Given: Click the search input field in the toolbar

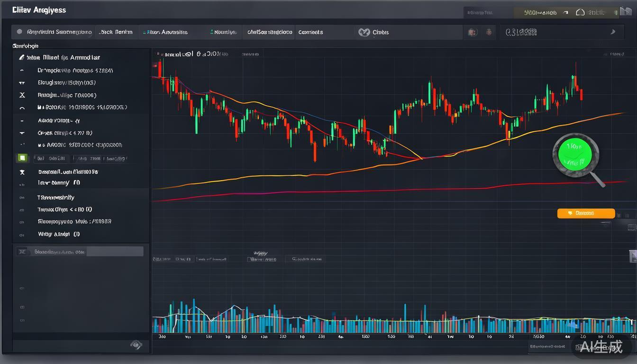Looking at the screenshot, I should tap(555, 32).
